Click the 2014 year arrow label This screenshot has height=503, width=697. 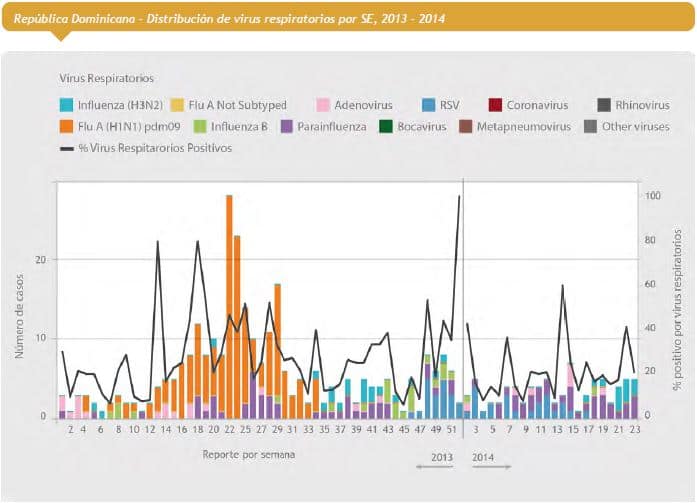487,458
